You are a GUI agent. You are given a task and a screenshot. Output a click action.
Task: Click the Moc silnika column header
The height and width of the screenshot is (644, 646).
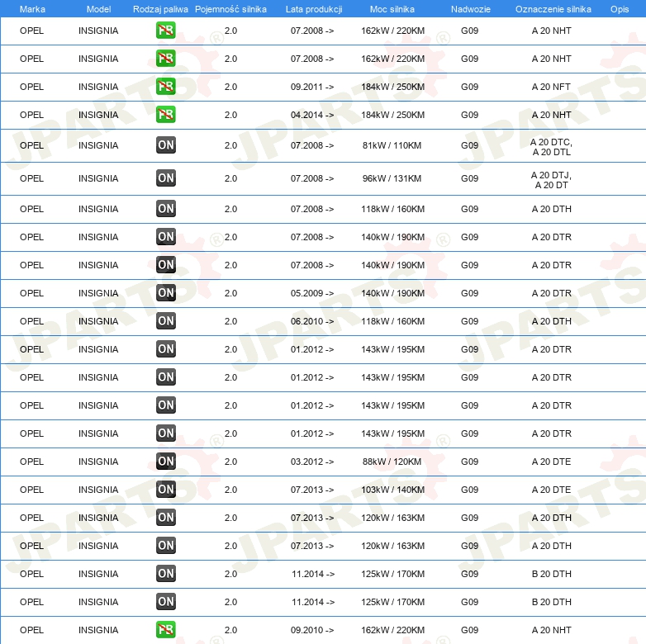click(x=392, y=8)
